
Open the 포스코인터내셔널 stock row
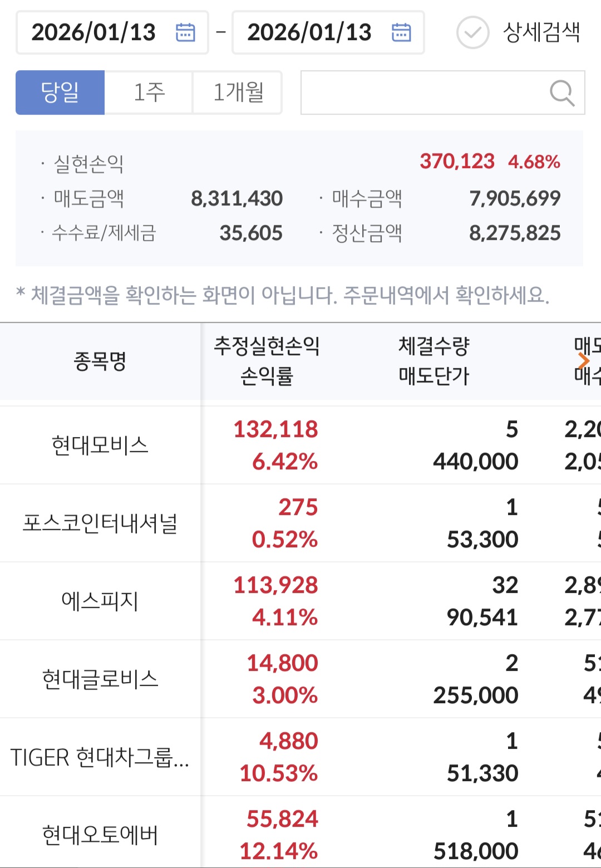100,523
